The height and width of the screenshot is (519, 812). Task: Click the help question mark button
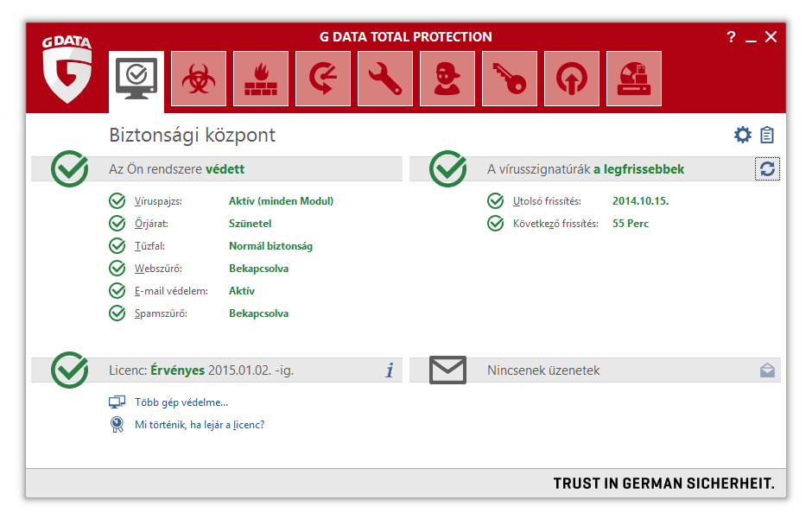pyautogui.click(x=731, y=37)
